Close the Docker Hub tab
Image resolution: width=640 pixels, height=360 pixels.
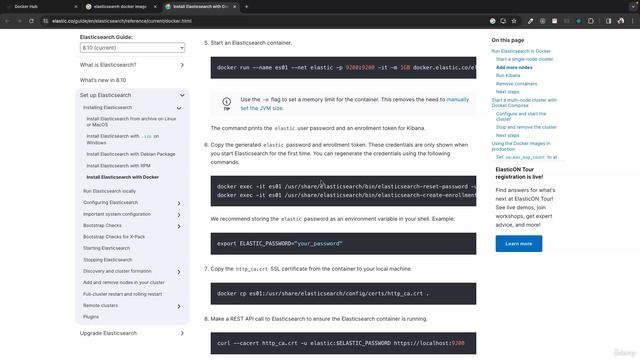[76, 7]
